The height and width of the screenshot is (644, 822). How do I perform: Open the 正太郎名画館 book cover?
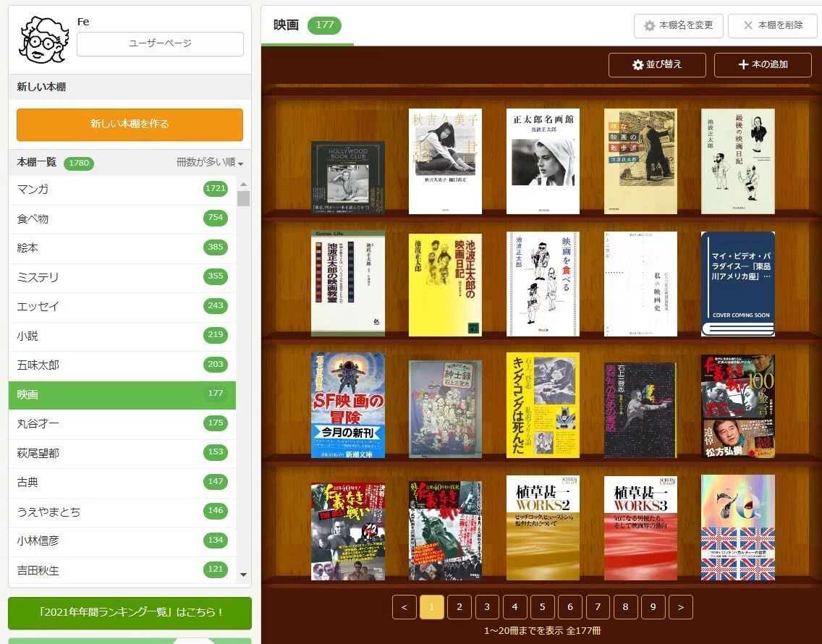543,161
